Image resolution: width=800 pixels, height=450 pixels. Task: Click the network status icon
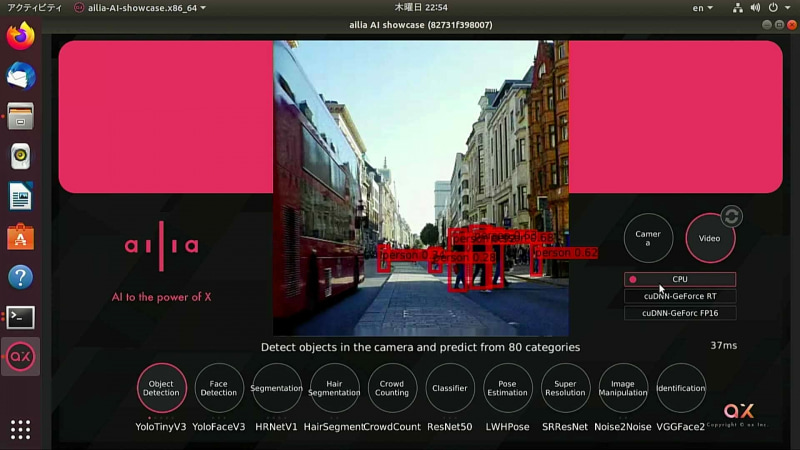coord(737,8)
